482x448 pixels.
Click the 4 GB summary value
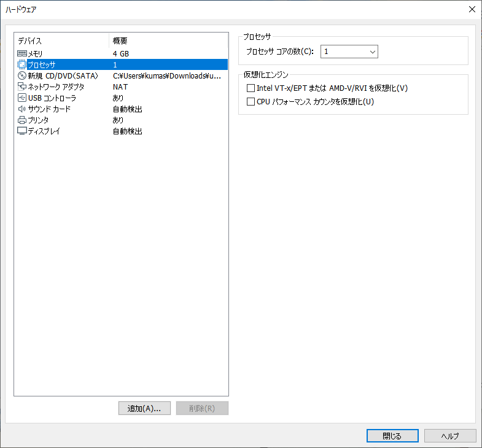click(121, 54)
